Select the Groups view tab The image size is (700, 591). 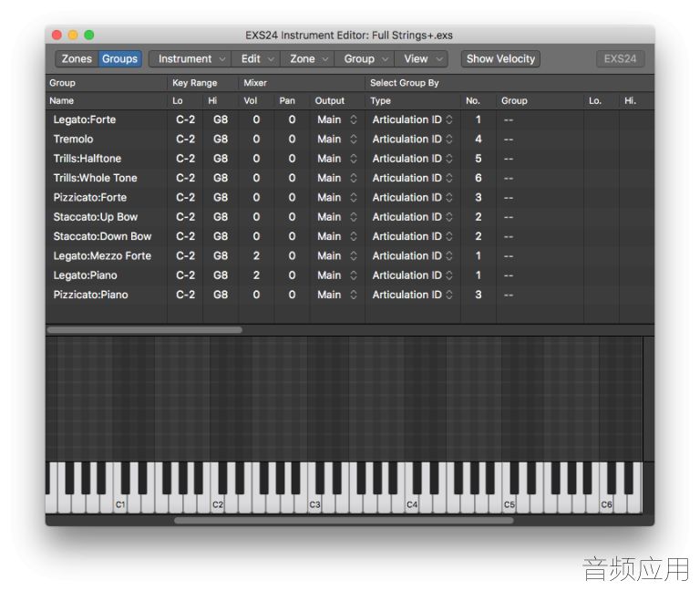[119, 59]
